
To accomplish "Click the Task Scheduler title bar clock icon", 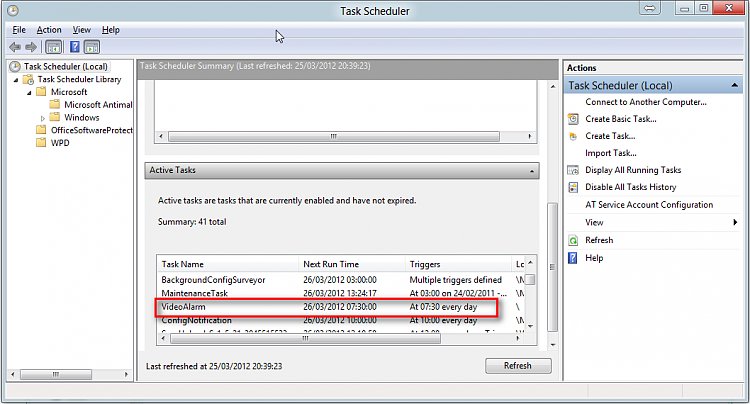I will [x=13, y=10].
